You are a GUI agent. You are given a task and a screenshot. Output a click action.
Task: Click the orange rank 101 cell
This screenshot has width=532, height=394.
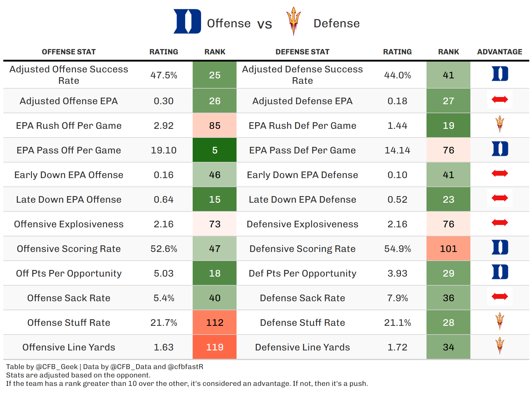(448, 249)
